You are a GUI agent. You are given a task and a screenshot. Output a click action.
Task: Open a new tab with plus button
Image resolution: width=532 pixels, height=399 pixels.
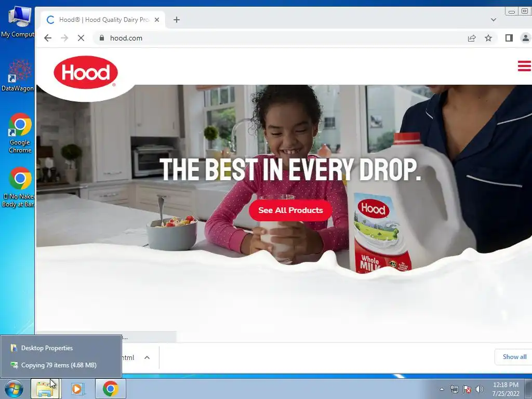tap(177, 20)
